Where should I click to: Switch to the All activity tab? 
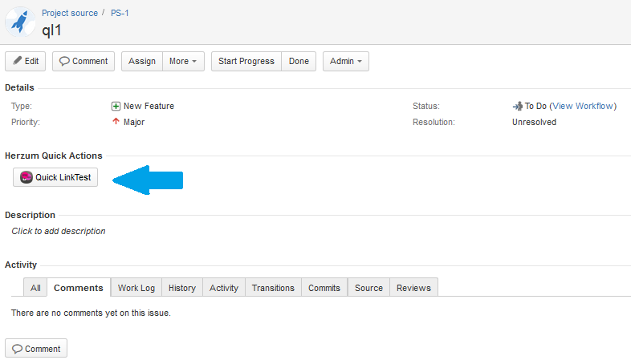tap(35, 288)
